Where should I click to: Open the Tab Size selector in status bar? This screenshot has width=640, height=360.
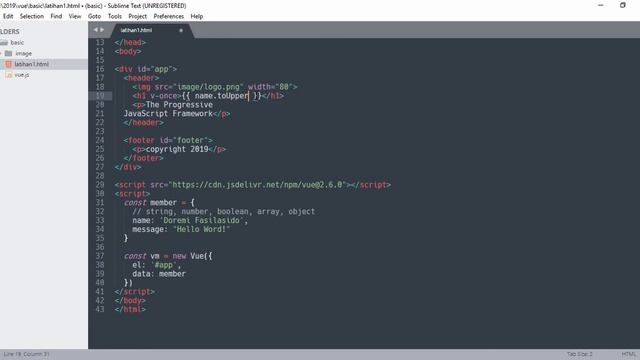coord(579,354)
